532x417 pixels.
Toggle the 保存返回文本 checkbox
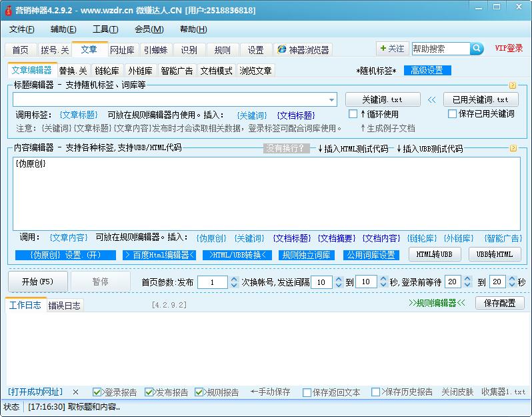click(307, 392)
